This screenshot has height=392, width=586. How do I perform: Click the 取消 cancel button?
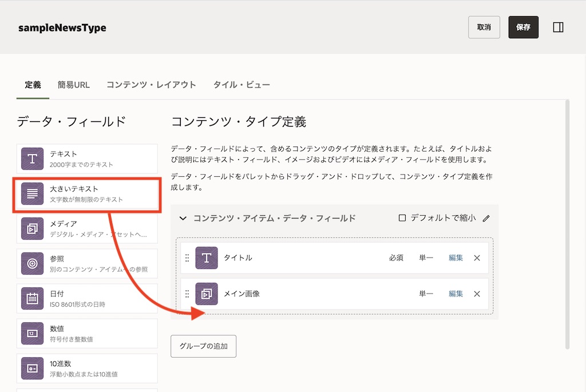pyautogui.click(x=484, y=27)
